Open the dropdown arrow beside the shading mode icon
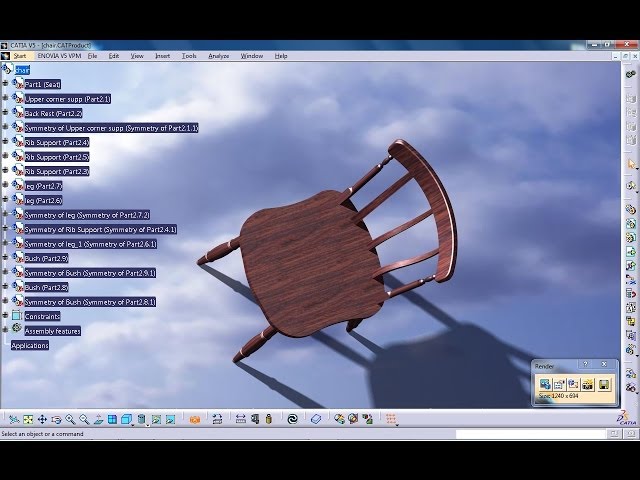This screenshot has height=480, width=640. pyautogui.click(x=147, y=425)
